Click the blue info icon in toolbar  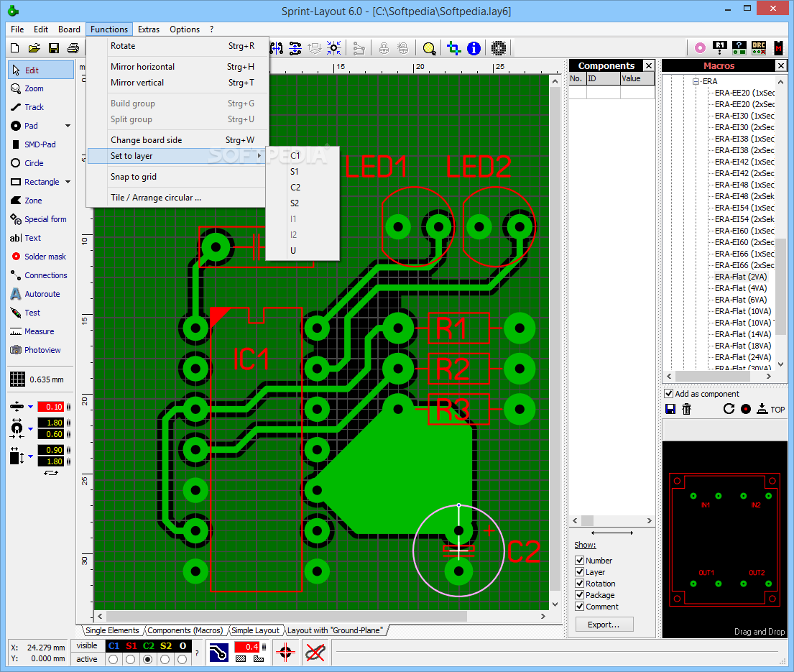tap(474, 48)
